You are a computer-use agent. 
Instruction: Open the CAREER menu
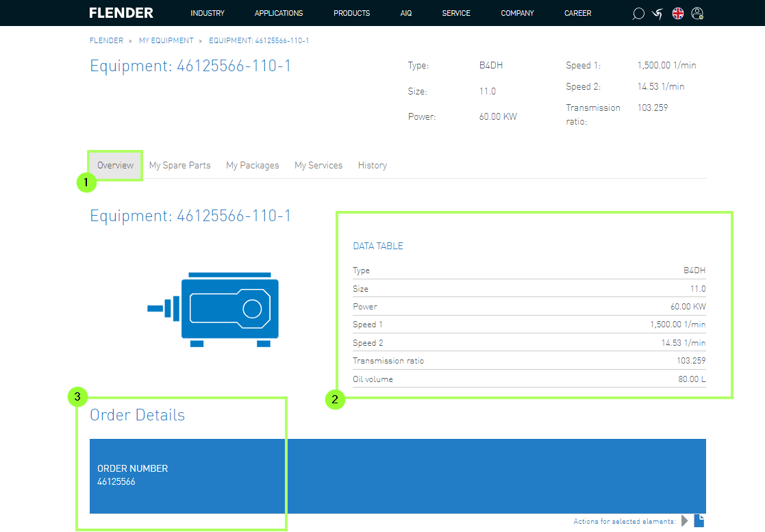tap(577, 13)
